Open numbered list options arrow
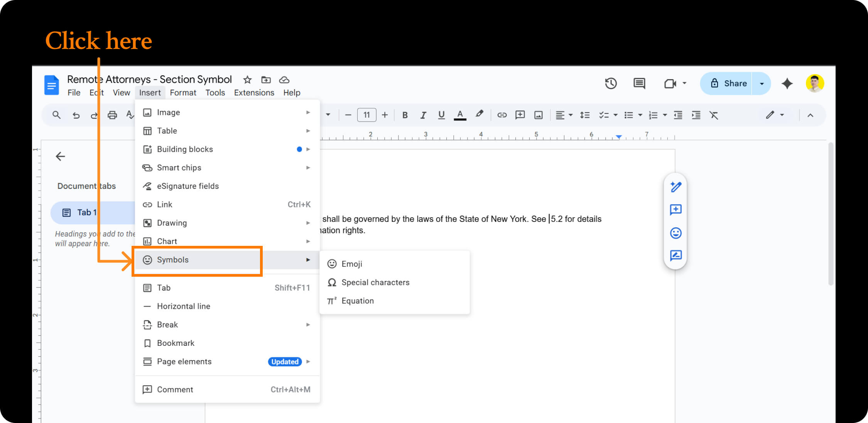The image size is (868, 423). (665, 115)
